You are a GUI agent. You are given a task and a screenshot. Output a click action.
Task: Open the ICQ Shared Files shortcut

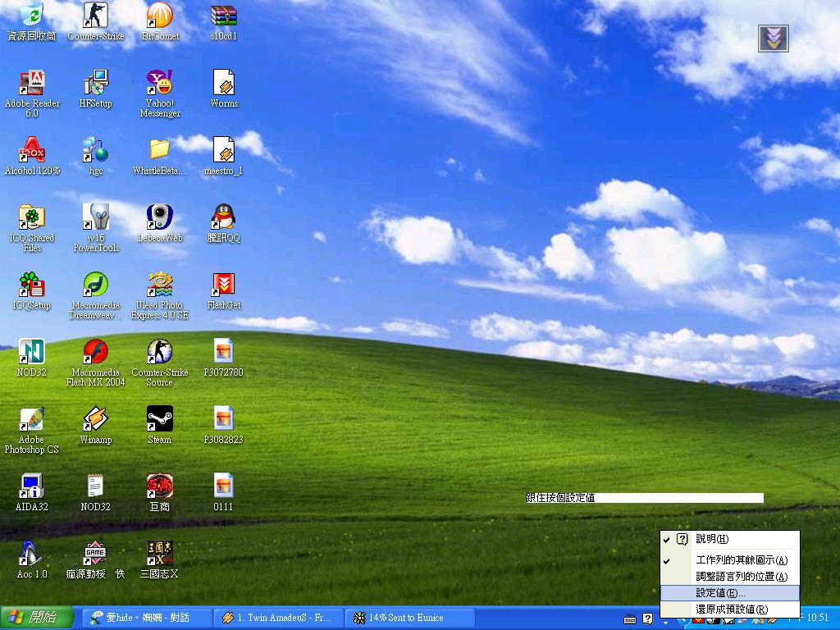32,228
